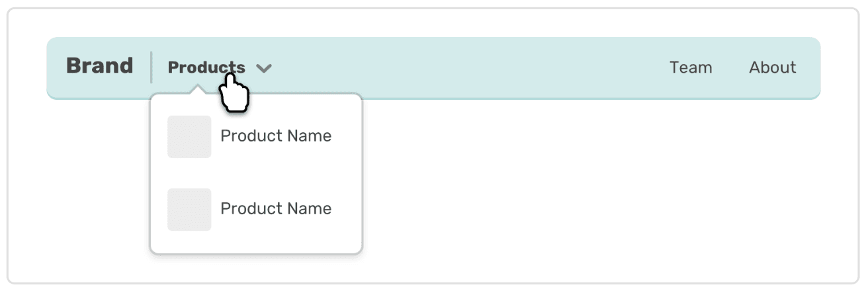This screenshot has height=291, width=868.
Task: Select the first Product Name label
Action: (276, 136)
